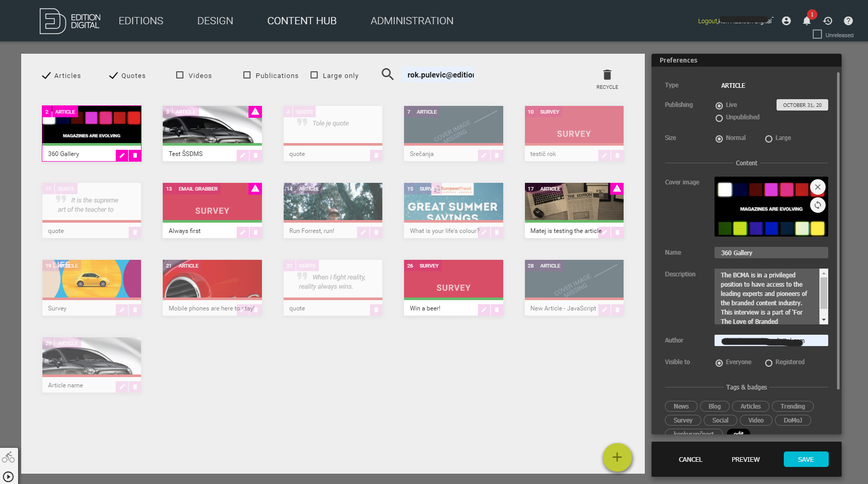Switch to the ADMINISTRATION section
This screenshot has width=868, height=484.
pyautogui.click(x=412, y=21)
